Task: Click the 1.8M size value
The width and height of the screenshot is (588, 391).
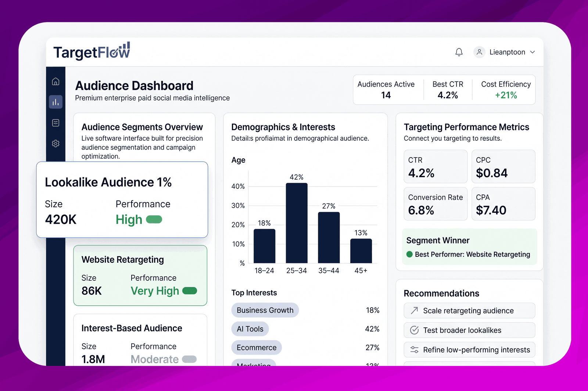Action: click(x=93, y=359)
